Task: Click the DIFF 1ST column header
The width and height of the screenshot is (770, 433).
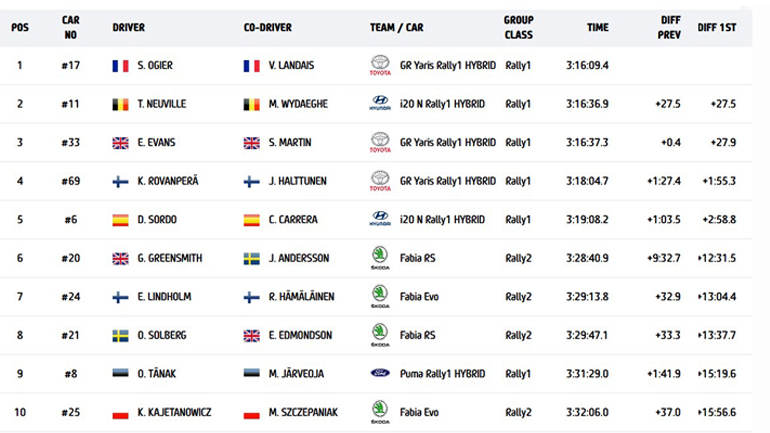Action: coord(718,27)
